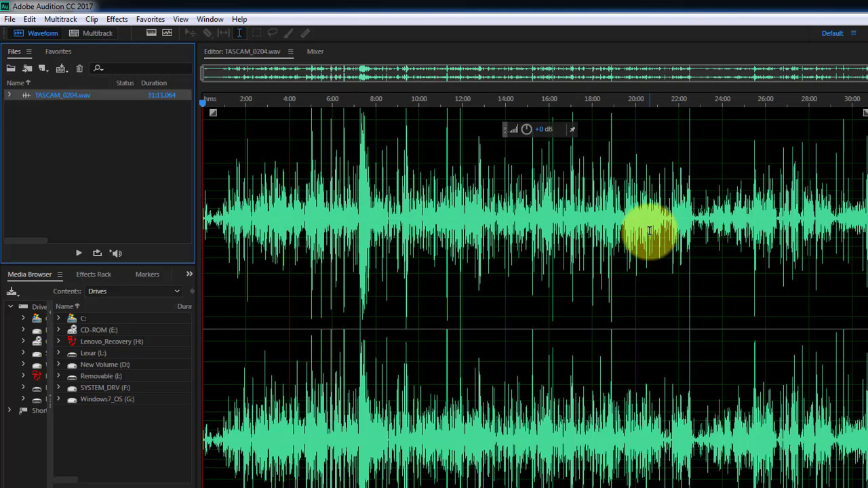The height and width of the screenshot is (488, 868).
Task: Select the Slip tool
Action: pyautogui.click(x=223, y=33)
